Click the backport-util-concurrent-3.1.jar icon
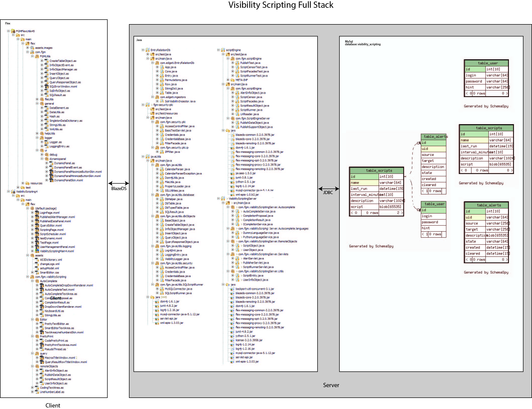This screenshot has width=532, height=409. pos(233,289)
